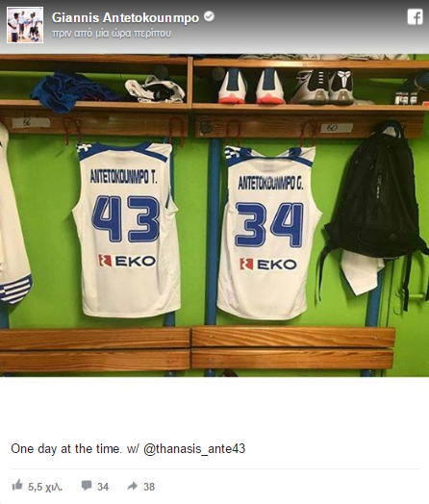Click the post timestamp under the page name

[x=112, y=34]
